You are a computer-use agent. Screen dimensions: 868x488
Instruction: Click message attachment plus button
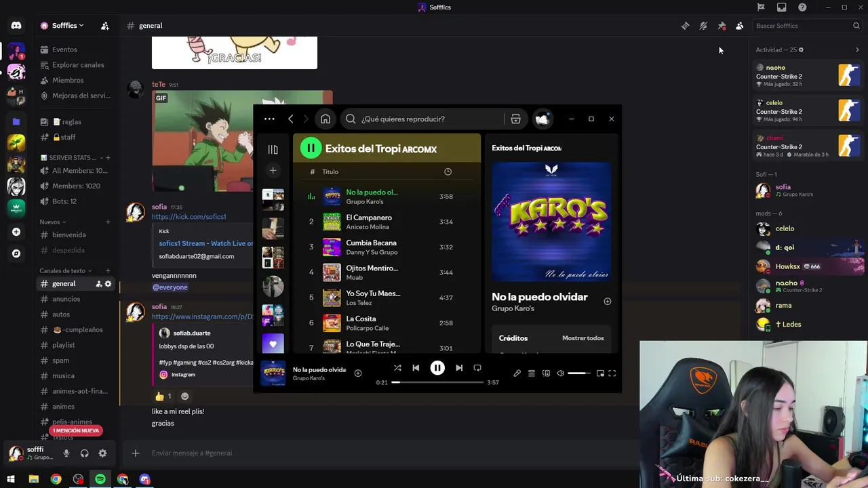point(136,453)
